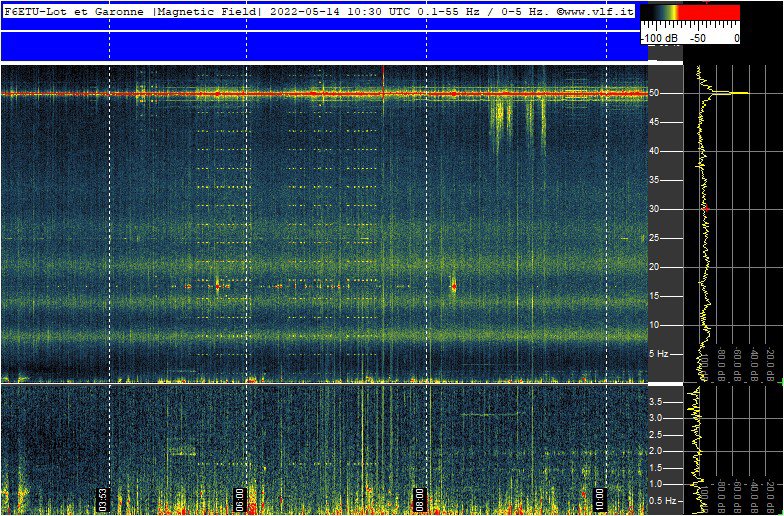This screenshot has height=516, width=784.
Task: Click the 0.5 Hz lower axis label
Action: 664,500
